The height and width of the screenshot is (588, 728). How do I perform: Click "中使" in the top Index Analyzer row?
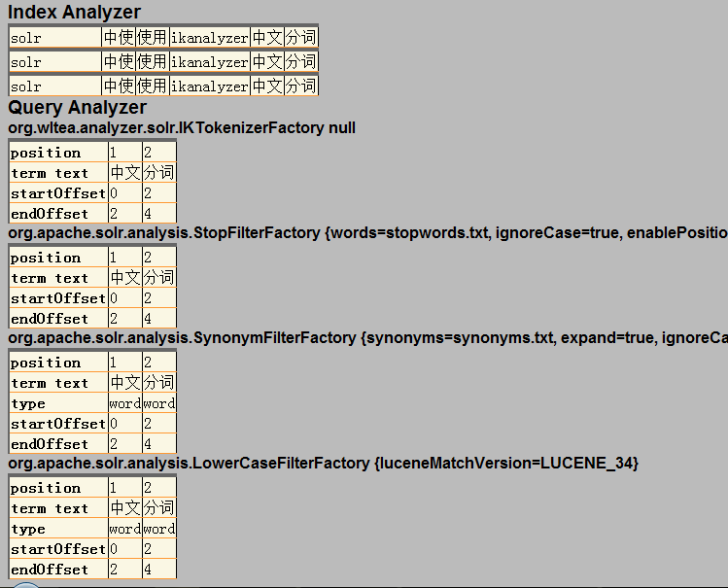point(119,38)
